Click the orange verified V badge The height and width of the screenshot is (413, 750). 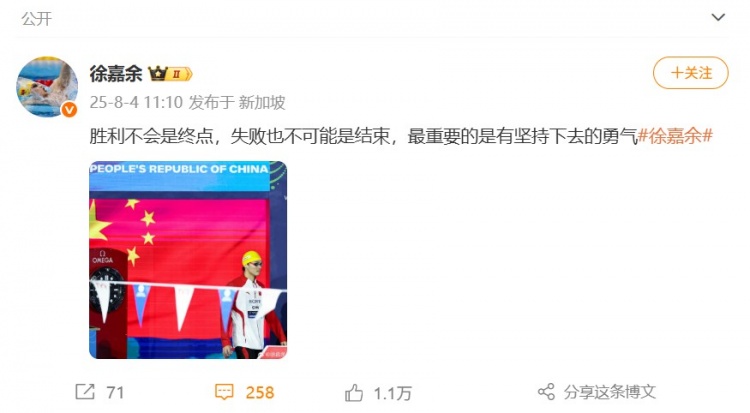point(69,110)
